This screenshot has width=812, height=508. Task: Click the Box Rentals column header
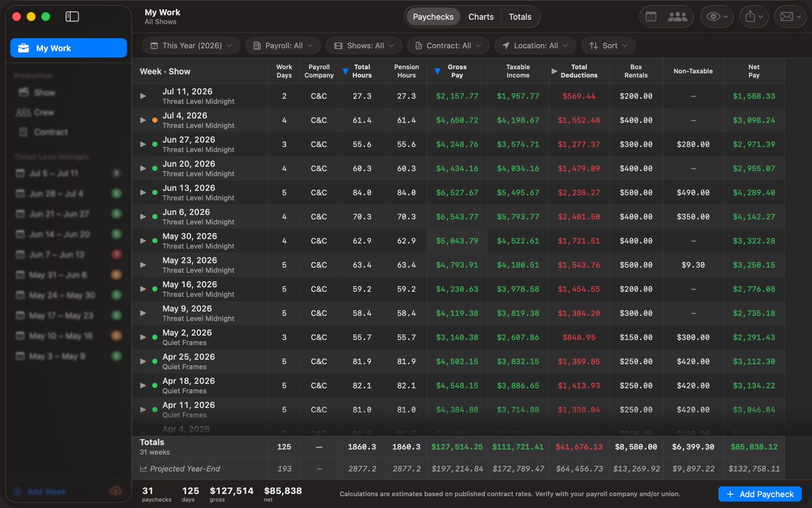[636, 71]
